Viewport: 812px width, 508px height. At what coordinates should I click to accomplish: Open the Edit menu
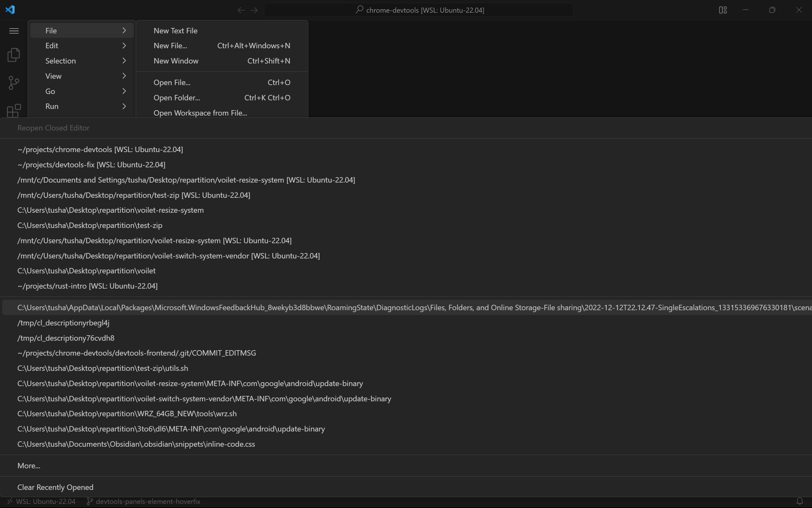pos(82,46)
